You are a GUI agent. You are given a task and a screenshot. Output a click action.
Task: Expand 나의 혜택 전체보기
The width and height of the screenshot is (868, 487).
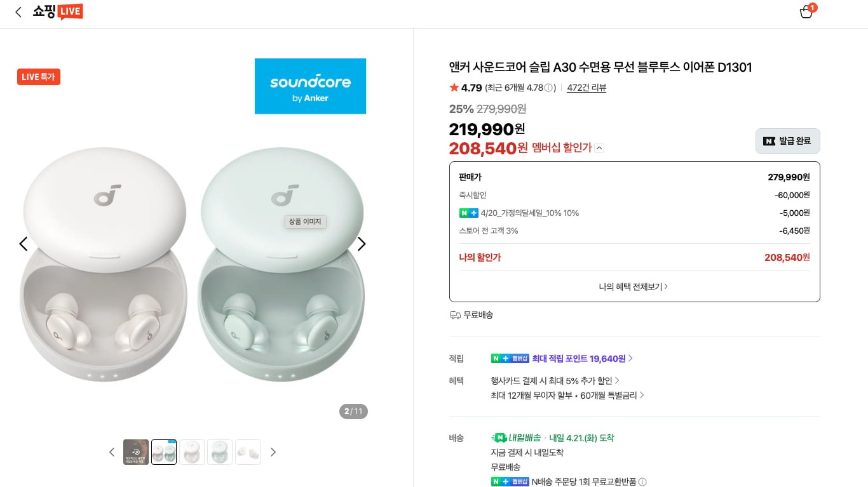tap(634, 286)
